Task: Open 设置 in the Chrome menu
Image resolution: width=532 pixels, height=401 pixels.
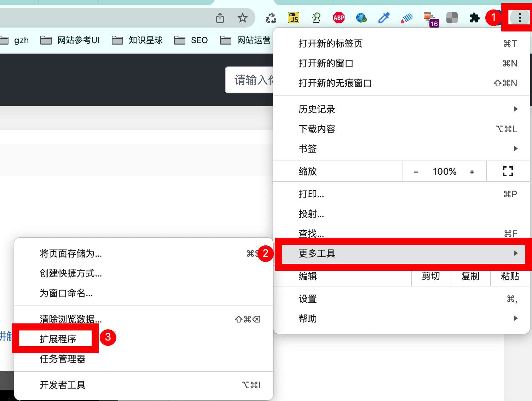Action: [307, 298]
